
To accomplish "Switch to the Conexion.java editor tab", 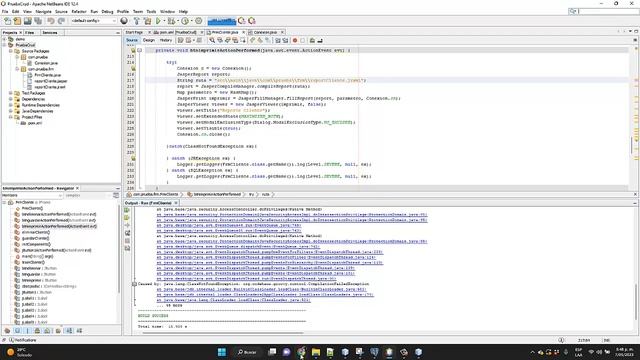I will pyautogui.click(x=265, y=32).
